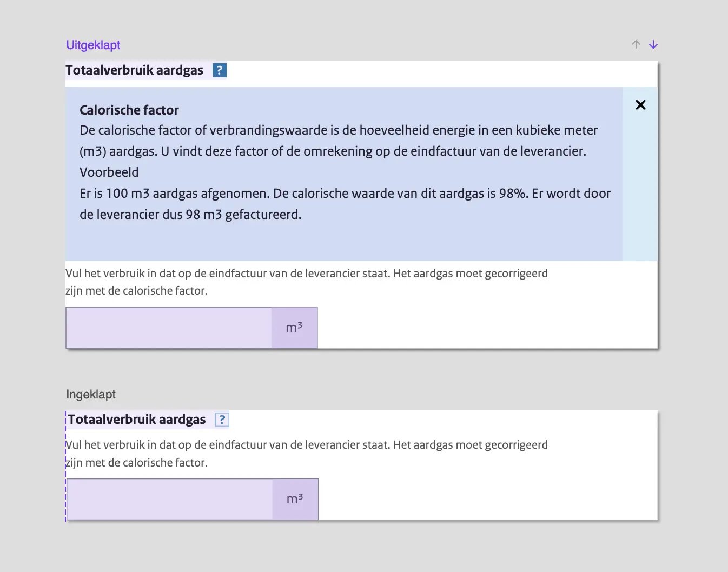Open the help icon next to Totaalverbruik aardgas
Screen dimensions: 728x572
point(219,70)
